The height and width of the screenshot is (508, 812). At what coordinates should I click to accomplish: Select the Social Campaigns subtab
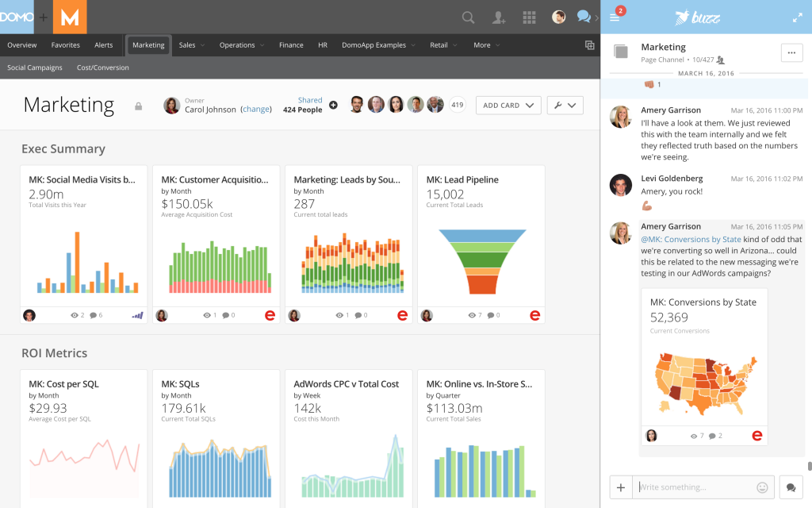[33, 67]
